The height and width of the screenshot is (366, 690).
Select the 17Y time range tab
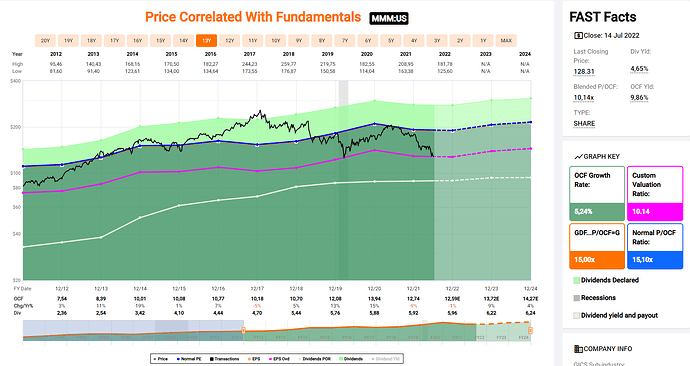114,40
